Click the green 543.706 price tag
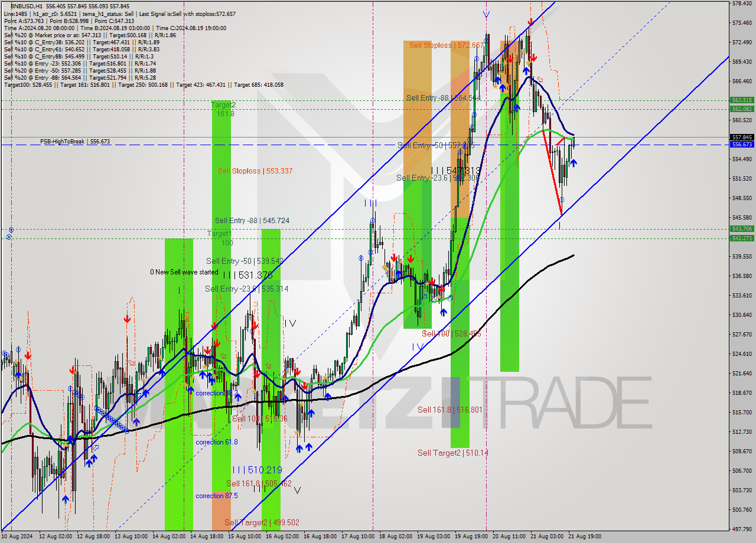The image size is (756, 543). [x=742, y=229]
